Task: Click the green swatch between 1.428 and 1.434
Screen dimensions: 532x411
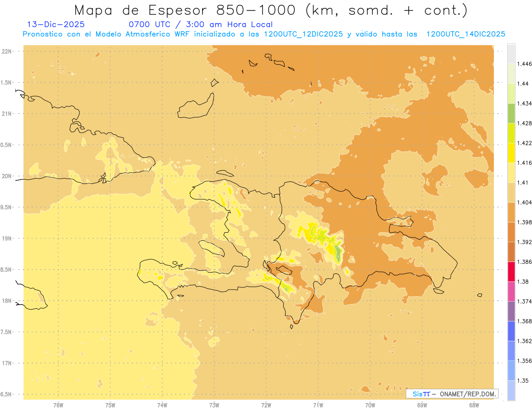Action: coord(511,113)
